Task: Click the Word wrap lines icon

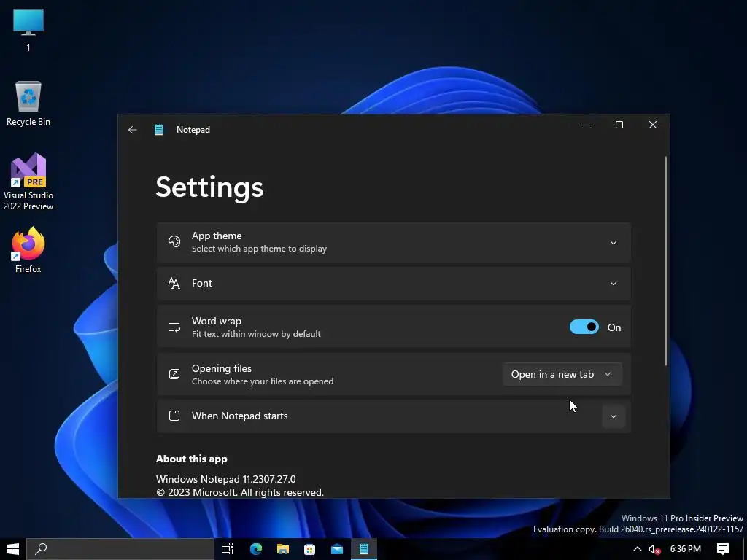Action: pyautogui.click(x=174, y=327)
